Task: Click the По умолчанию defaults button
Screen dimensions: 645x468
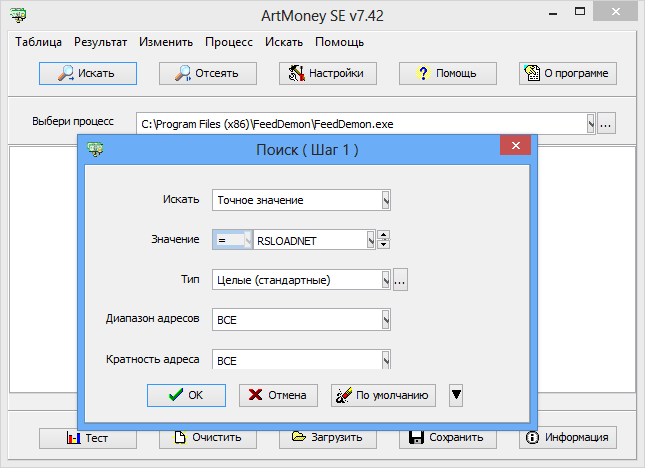Action: tap(383, 395)
